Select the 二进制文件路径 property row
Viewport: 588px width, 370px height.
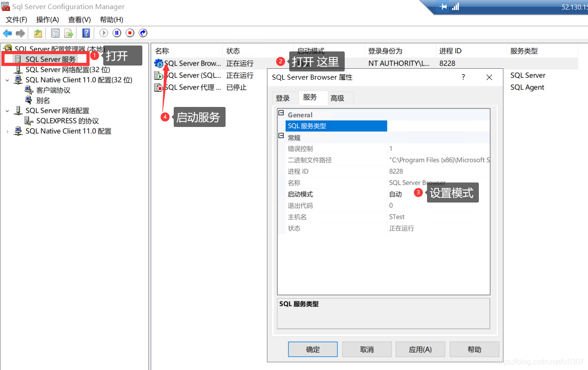(x=388, y=160)
